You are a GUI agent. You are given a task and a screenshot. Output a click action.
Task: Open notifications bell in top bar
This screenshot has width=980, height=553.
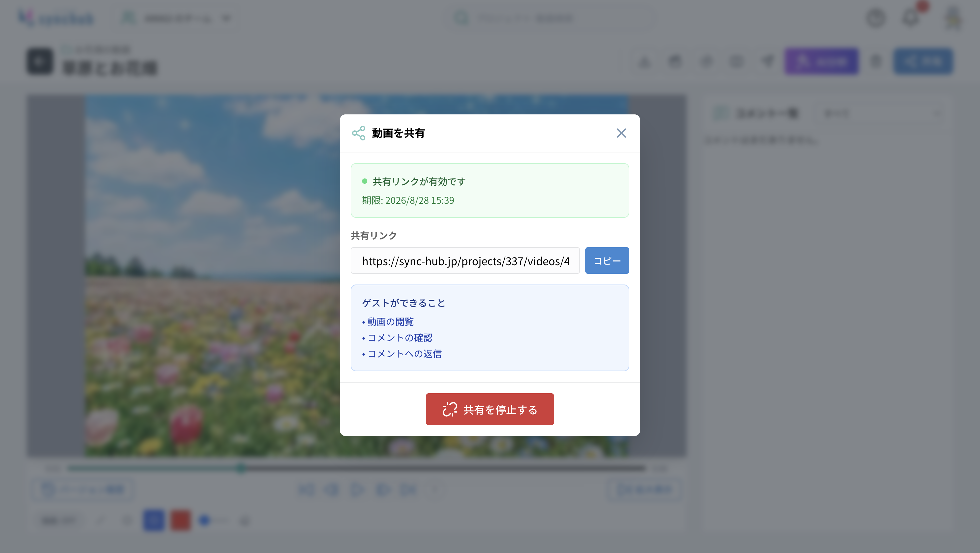point(911,18)
